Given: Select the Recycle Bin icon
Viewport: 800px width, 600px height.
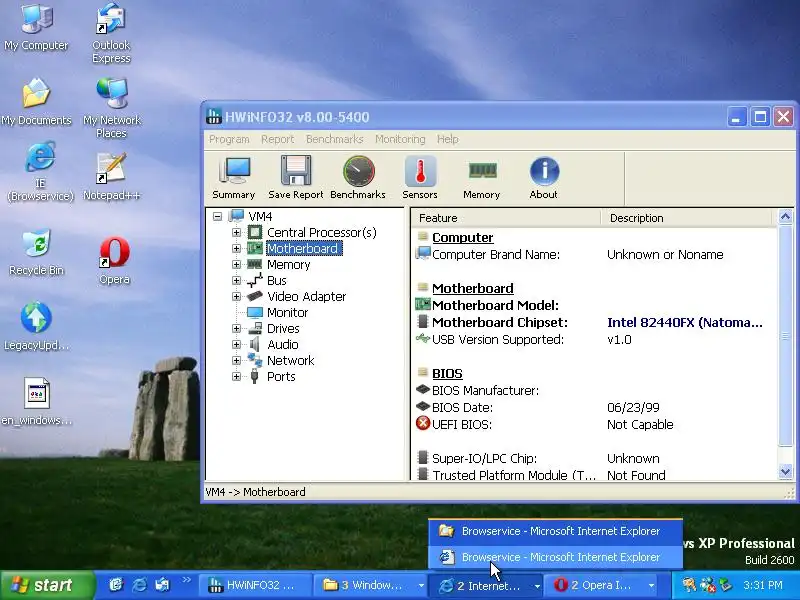Looking at the screenshot, I should tap(36, 252).
